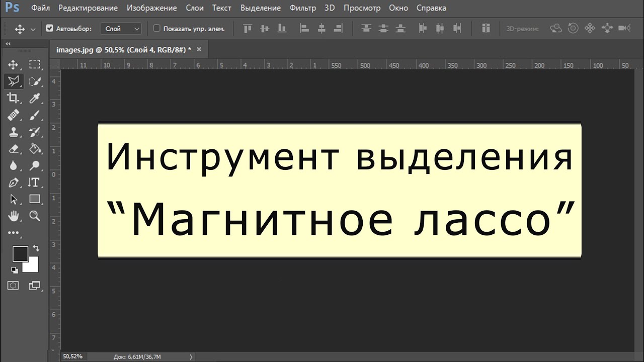Reset default black and white colors

click(14, 270)
